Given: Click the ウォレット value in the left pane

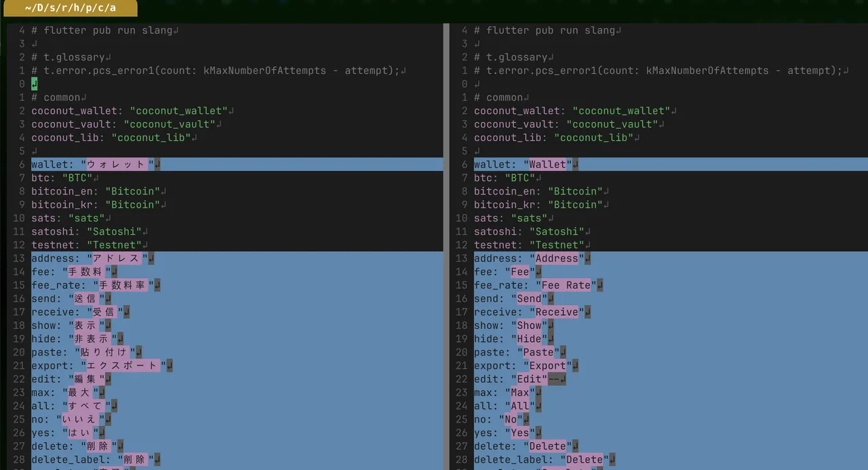Looking at the screenshot, I should (117, 164).
